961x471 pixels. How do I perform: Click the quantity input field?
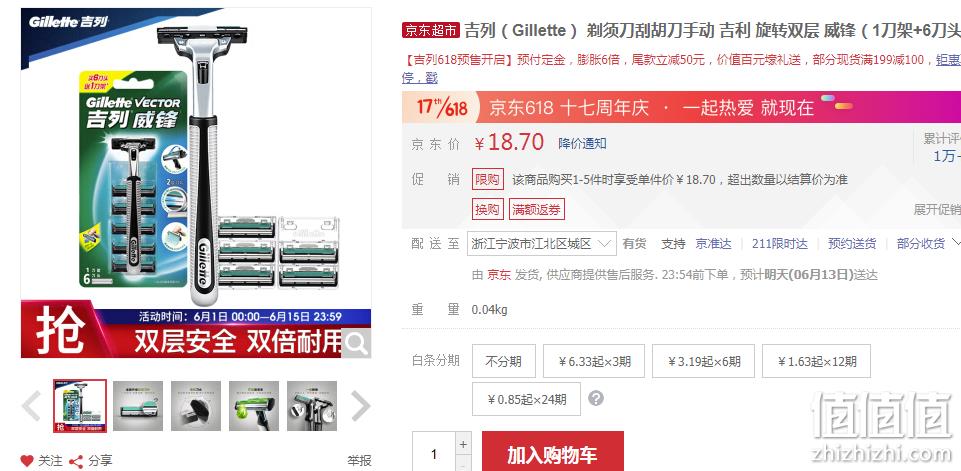[x=434, y=454]
